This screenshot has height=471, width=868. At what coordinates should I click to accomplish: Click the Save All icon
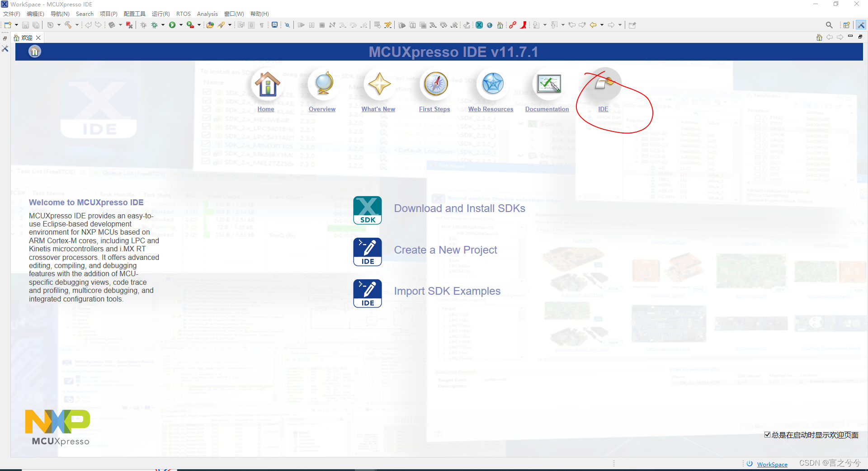coord(36,25)
